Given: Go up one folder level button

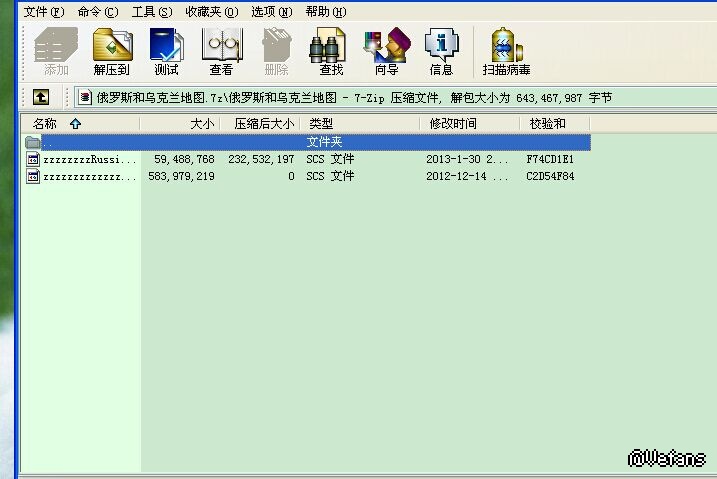Looking at the screenshot, I should pyautogui.click(x=41, y=97).
